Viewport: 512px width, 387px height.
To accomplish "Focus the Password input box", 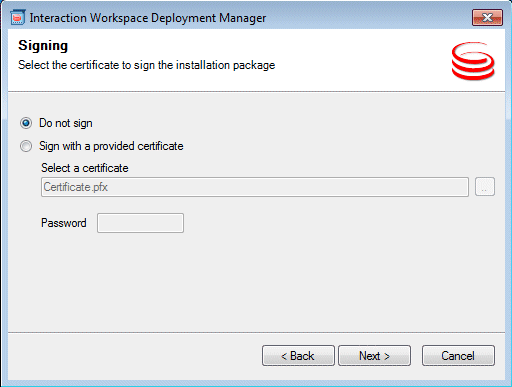I will [140, 223].
